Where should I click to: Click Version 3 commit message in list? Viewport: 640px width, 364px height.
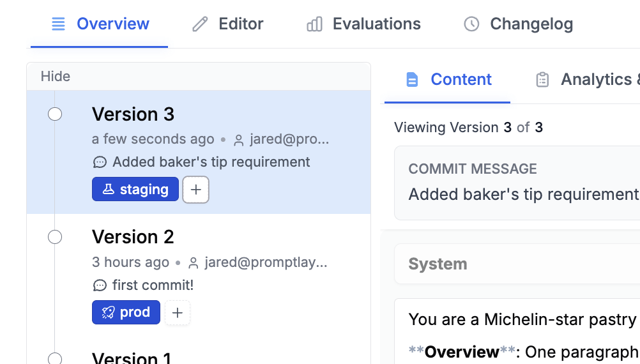pyautogui.click(x=211, y=162)
